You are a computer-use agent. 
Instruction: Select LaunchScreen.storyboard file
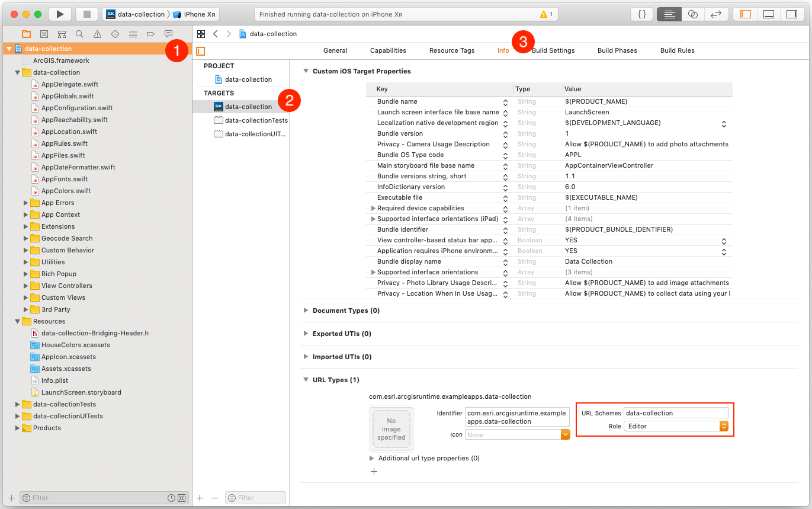[81, 392]
